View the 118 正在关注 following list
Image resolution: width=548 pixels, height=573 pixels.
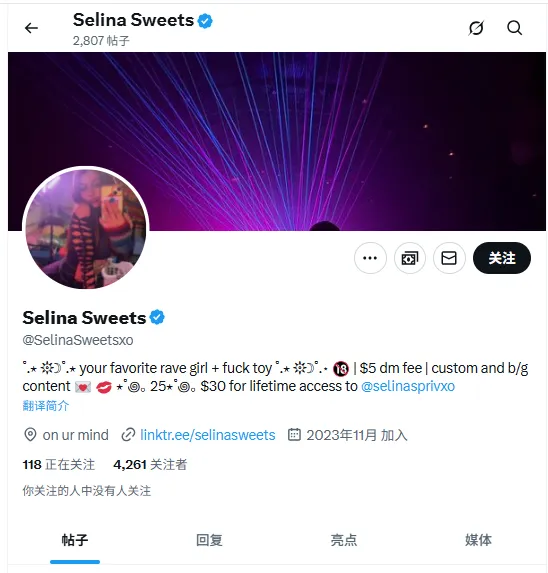[x=58, y=464]
